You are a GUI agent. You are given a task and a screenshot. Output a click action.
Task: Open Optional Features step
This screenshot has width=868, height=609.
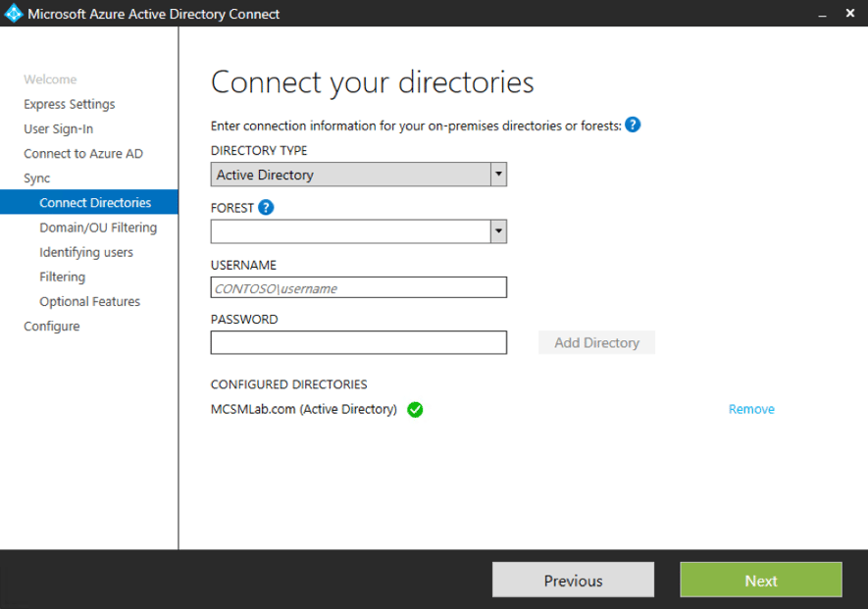click(89, 302)
